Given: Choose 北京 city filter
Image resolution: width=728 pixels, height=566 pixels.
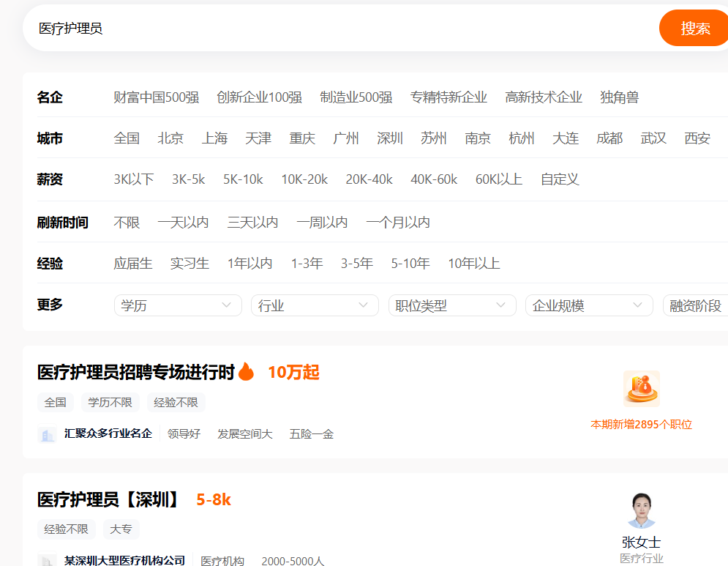Looking at the screenshot, I should 170,138.
